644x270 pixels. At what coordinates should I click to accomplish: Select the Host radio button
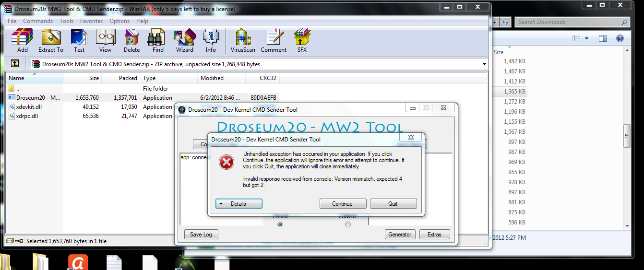(x=280, y=224)
